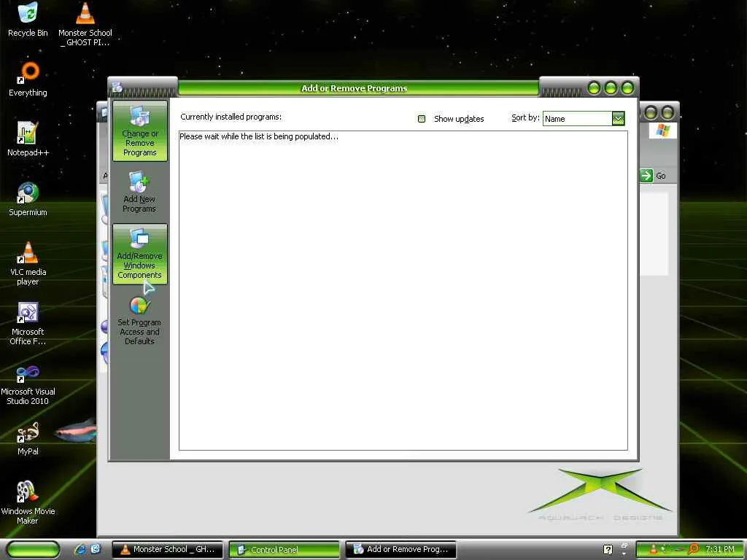Click the help question mark tray icon

[x=608, y=550]
